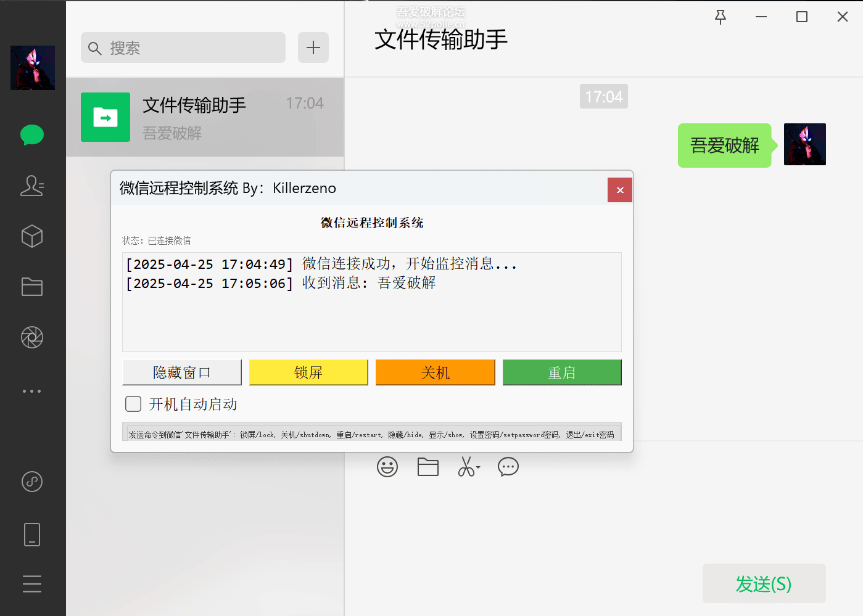
Task: Click the 吾爱破解 message bubble
Action: pyautogui.click(x=725, y=146)
